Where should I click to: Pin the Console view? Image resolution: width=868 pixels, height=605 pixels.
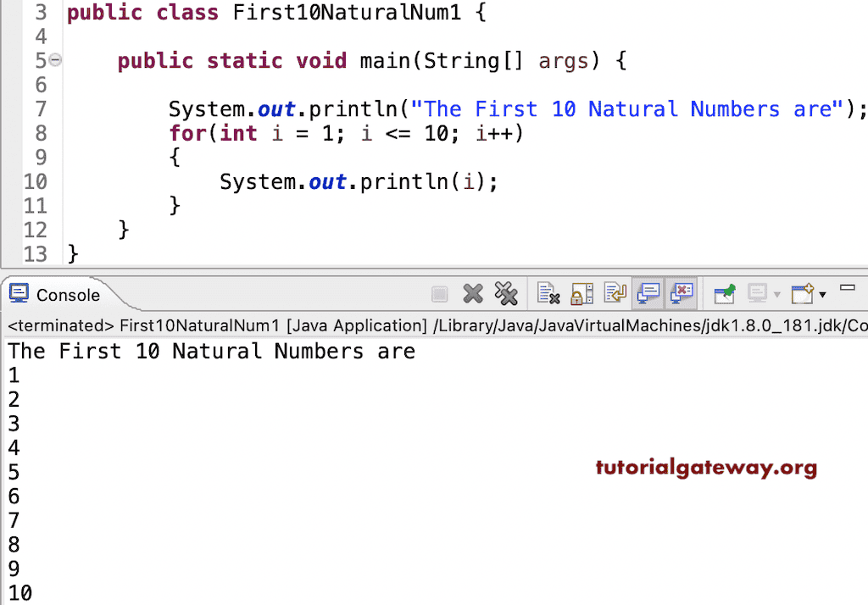coord(725,293)
